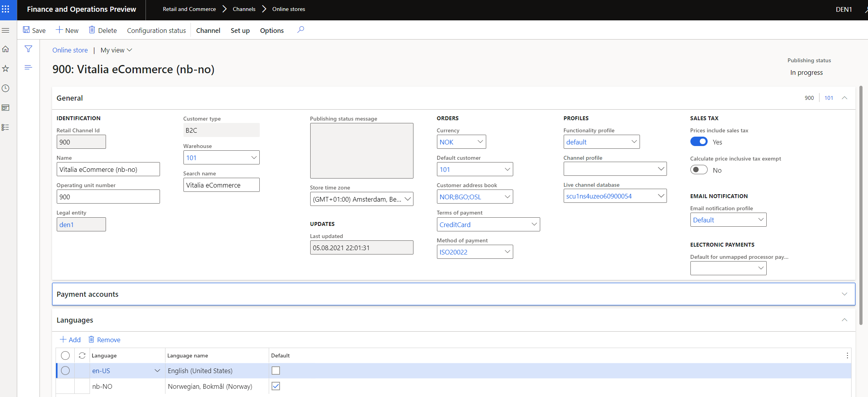Image resolution: width=868 pixels, height=397 pixels.
Task: Click the search magnifier in action bar
Action: 300,30
